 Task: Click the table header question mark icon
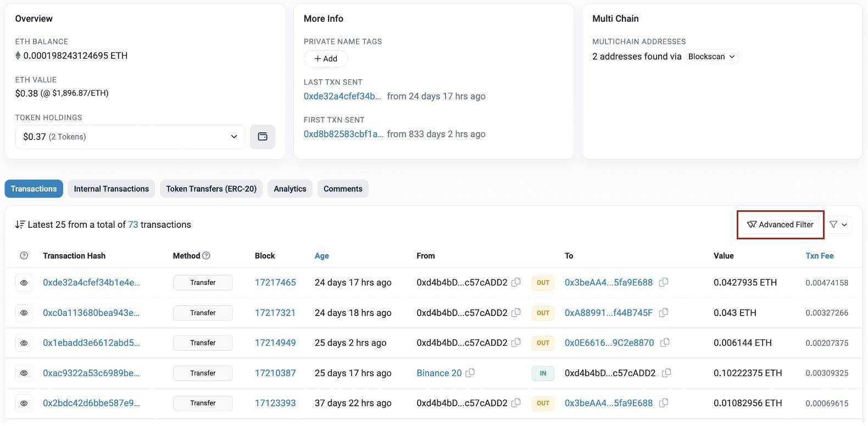[24, 256]
